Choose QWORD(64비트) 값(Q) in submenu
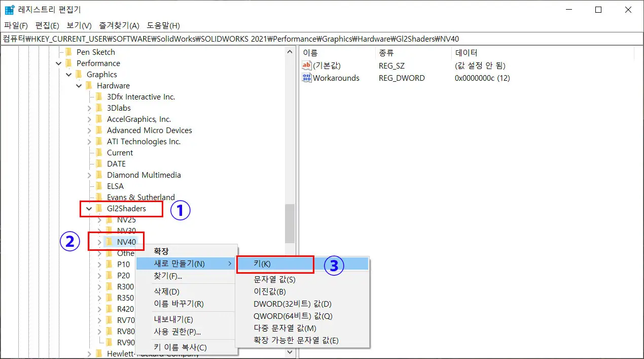This screenshot has height=359, width=644. point(303,316)
